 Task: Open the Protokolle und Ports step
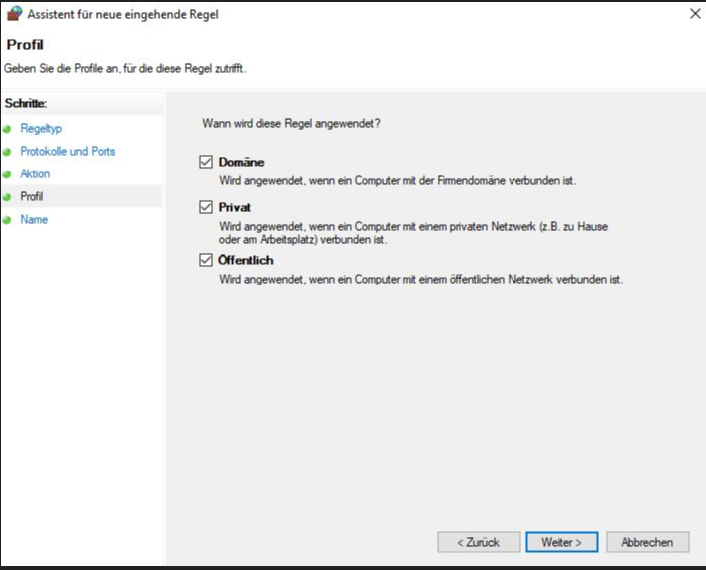click(x=67, y=152)
